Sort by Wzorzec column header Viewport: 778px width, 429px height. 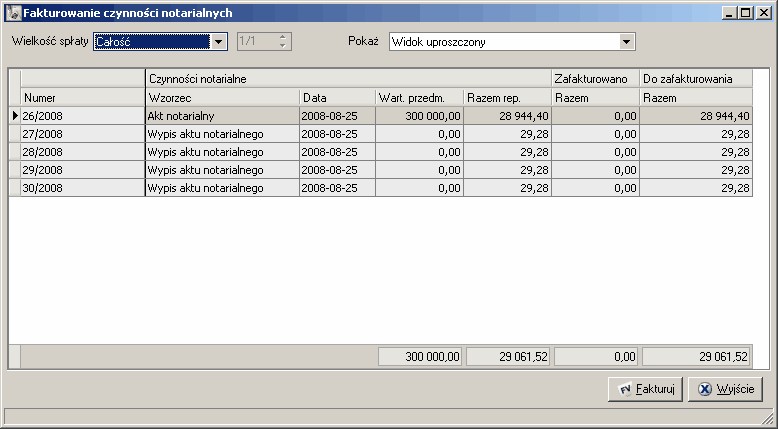(x=221, y=98)
